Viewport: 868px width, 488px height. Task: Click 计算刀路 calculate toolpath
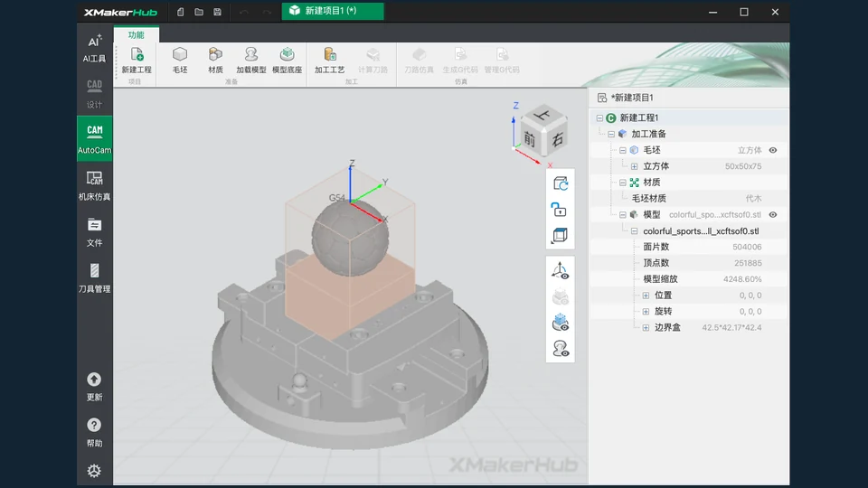pyautogui.click(x=373, y=61)
